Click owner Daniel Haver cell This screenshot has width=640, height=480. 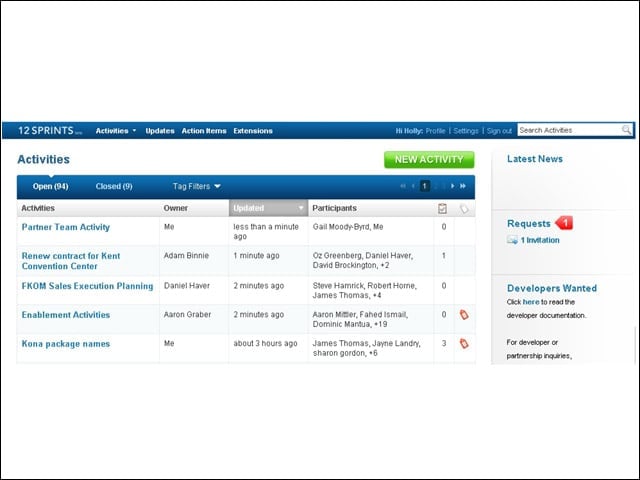[187, 286]
